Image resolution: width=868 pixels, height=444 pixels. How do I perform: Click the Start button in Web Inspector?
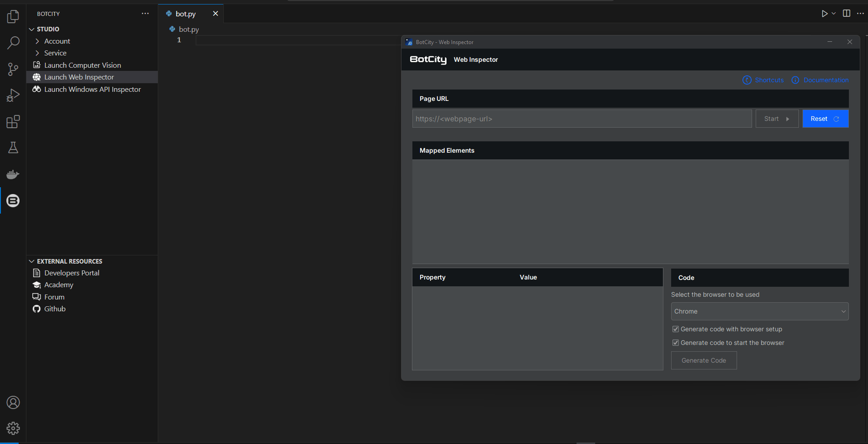pyautogui.click(x=777, y=119)
